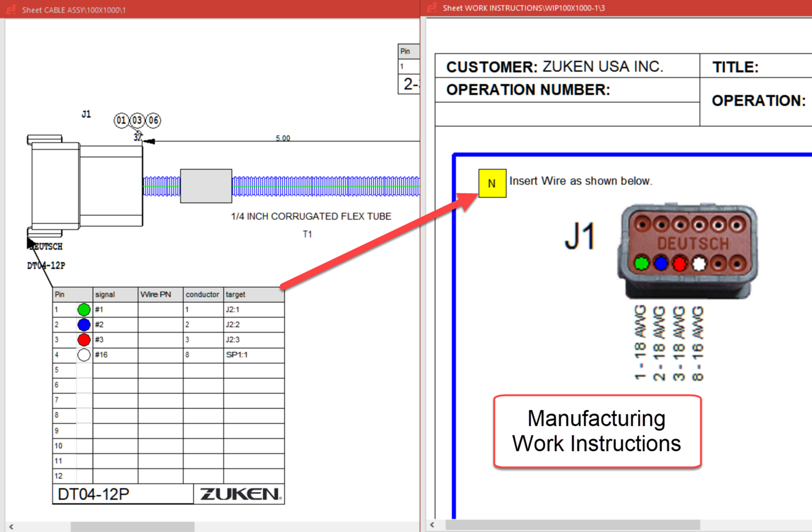Image resolution: width=812 pixels, height=532 pixels.
Task: Click the E3.series icon on CABLE ASSY title bar
Action: tap(11, 8)
